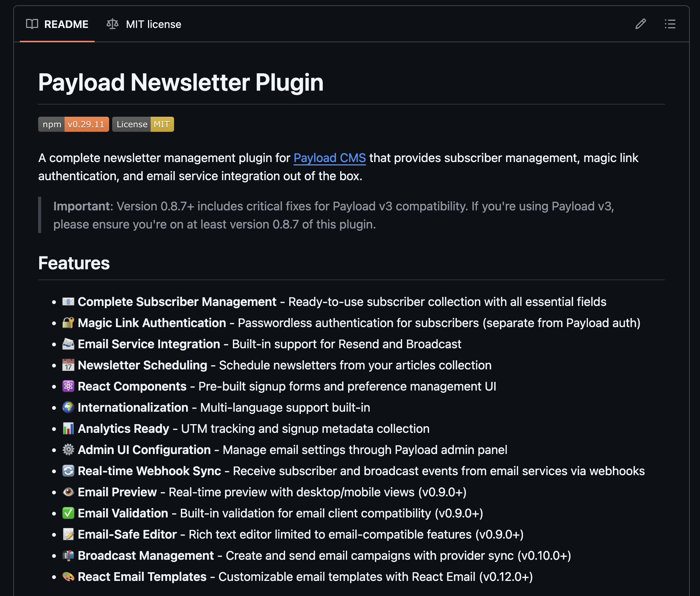700x596 pixels.
Task: Edit the README using the pencil icon
Action: (x=640, y=24)
